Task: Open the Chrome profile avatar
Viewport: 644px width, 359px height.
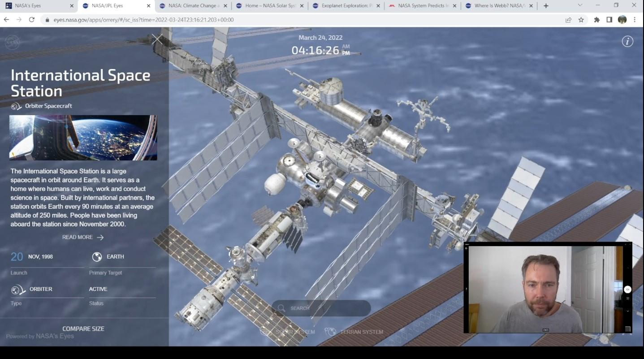Action: (622, 20)
